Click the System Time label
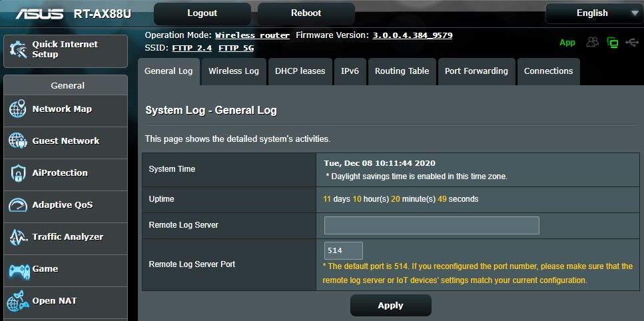 coord(172,169)
